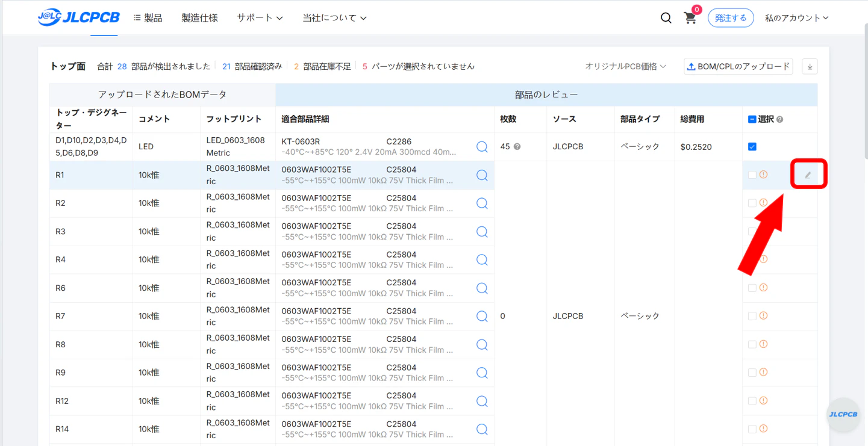Click the 21 部品確認済み filter

(x=252, y=66)
